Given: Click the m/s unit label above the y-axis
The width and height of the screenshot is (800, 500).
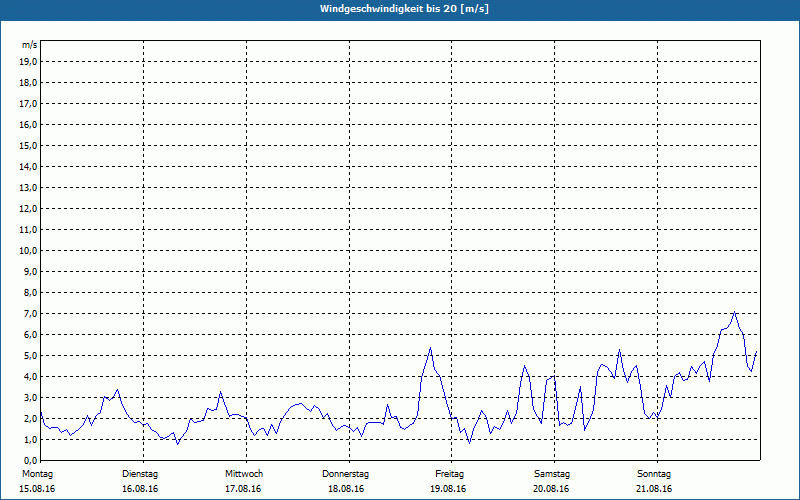Looking at the screenshot, I should pyautogui.click(x=29, y=45).
